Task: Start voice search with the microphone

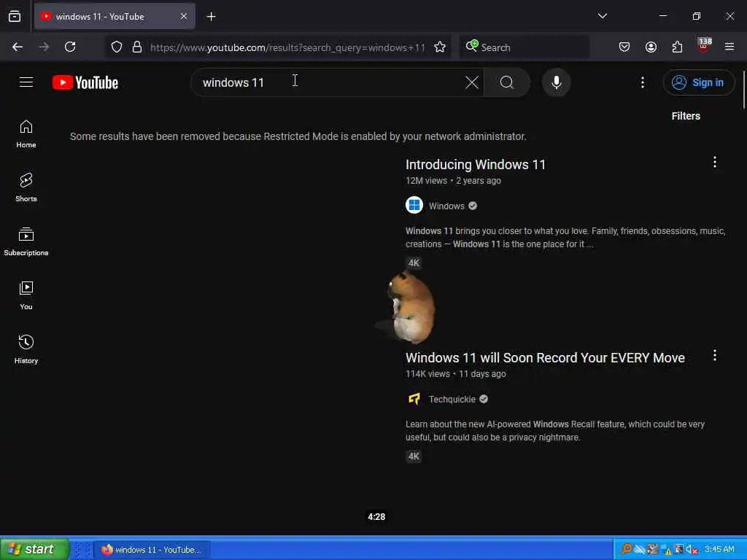Action: [556, 82]
